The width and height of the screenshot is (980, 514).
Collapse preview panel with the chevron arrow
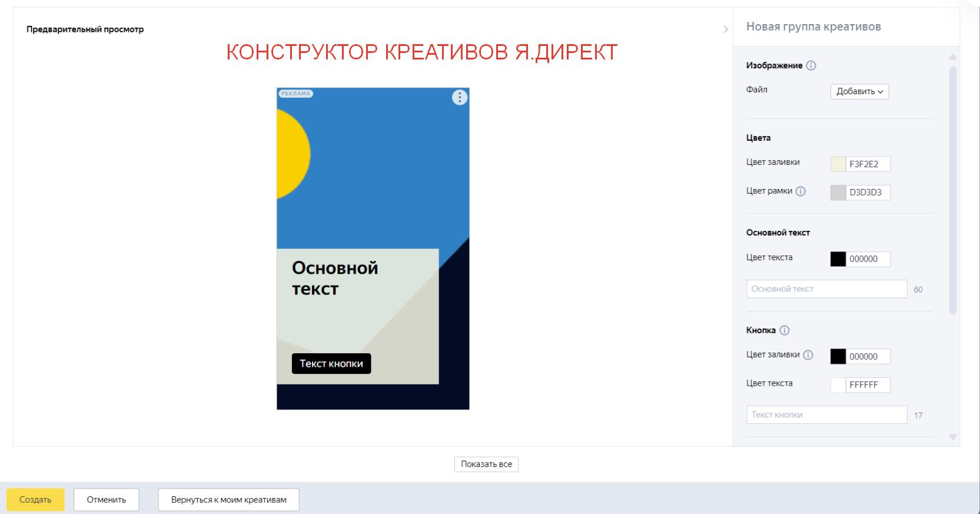point(726,29)
